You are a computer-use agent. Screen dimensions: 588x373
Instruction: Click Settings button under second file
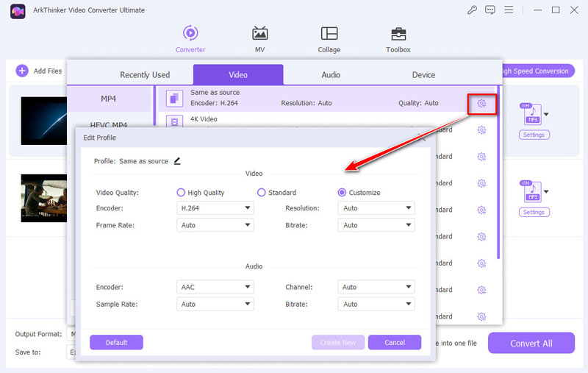coord(534,212)
